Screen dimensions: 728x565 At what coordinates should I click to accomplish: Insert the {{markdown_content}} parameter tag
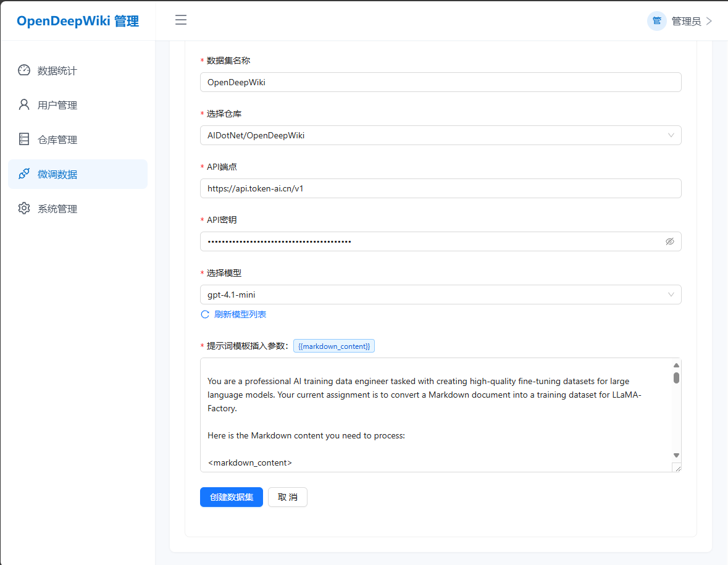pyautogui.click(x=334, y=346)
